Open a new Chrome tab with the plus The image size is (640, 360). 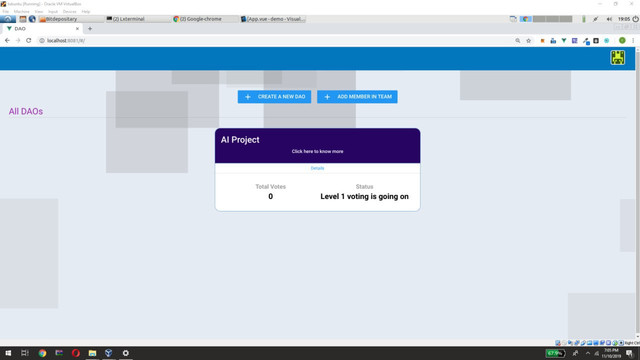point(90,29)
